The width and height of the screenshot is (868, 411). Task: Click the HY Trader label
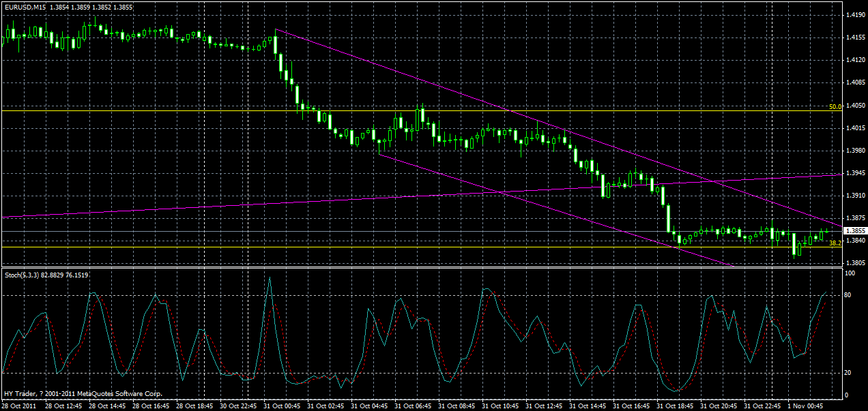[x=17, y=393]
